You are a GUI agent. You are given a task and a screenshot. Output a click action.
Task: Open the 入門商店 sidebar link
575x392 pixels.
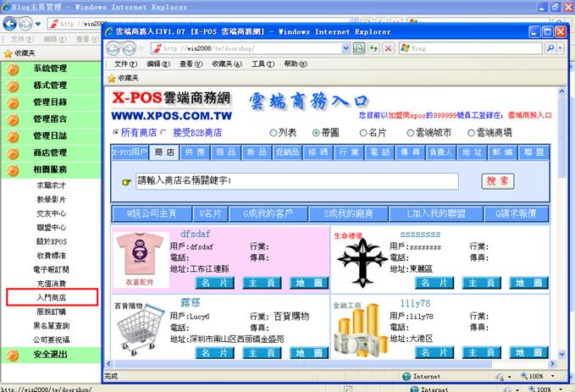51,298
